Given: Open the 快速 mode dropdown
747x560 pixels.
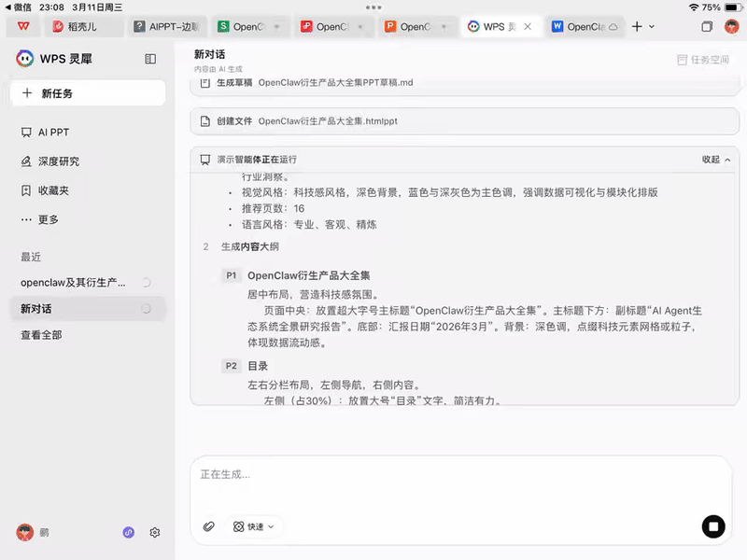Looking at the screenshot, I should pyautogui.click(x=254, y=526).
